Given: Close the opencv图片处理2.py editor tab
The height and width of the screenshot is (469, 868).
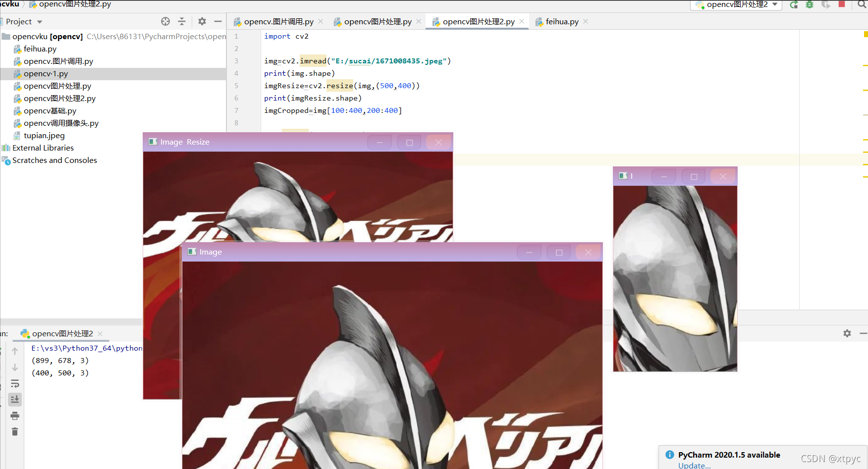Looking at the screenshot, I should click(522, 21).
